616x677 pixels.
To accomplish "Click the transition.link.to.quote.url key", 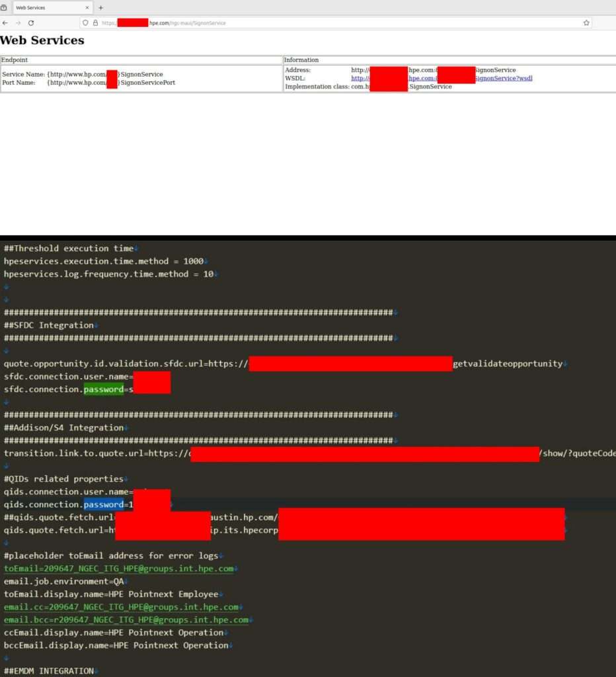I will point(74,454).
